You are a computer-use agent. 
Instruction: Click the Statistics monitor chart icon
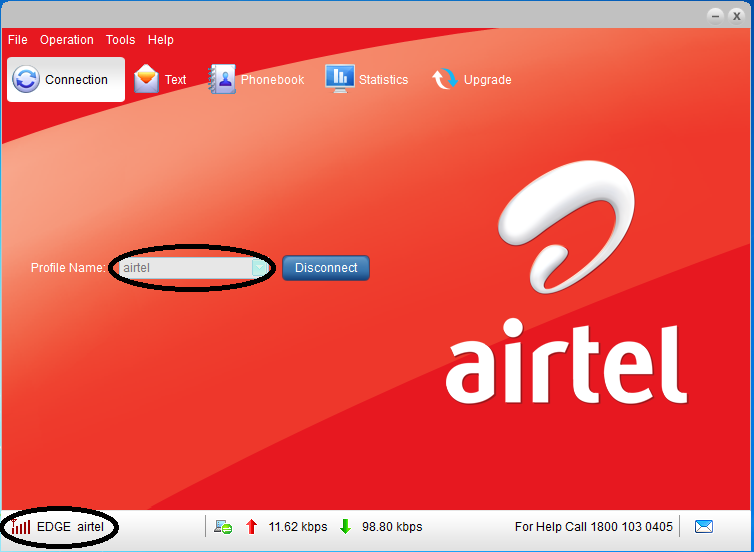pos(340,78)
